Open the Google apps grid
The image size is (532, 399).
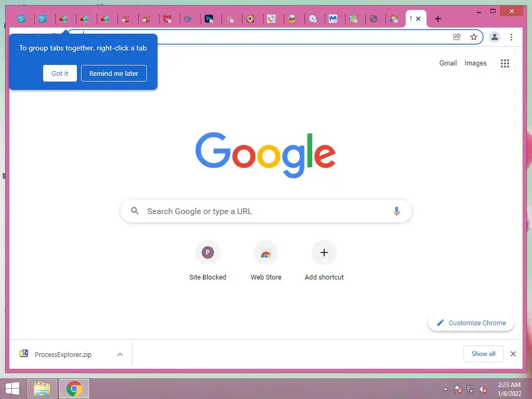tap(505, 63)
